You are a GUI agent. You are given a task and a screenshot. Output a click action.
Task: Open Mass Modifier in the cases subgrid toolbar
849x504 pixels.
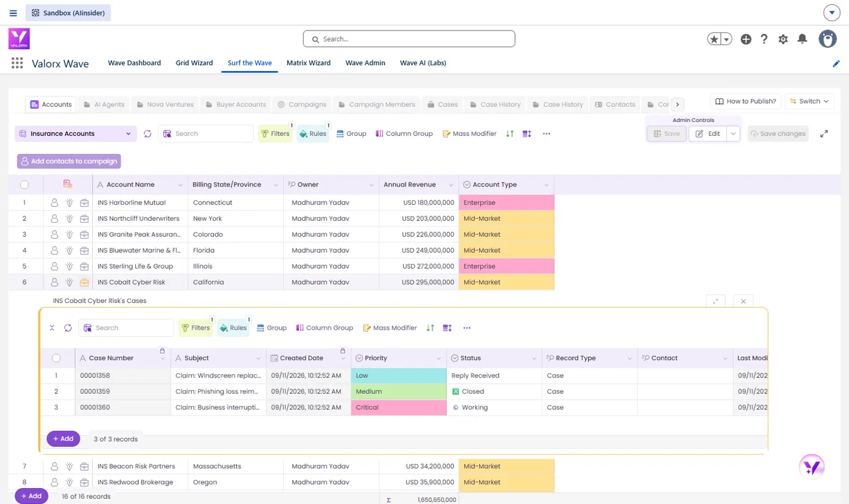(390, 328)
